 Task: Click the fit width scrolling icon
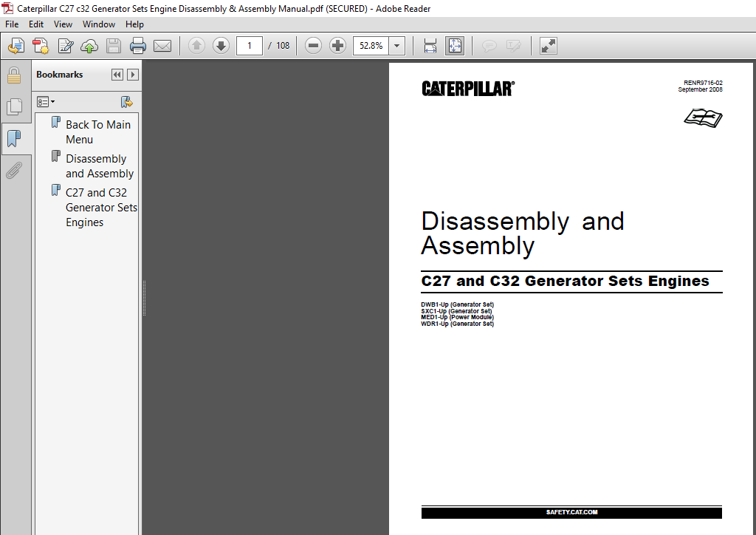coord(430,46)
